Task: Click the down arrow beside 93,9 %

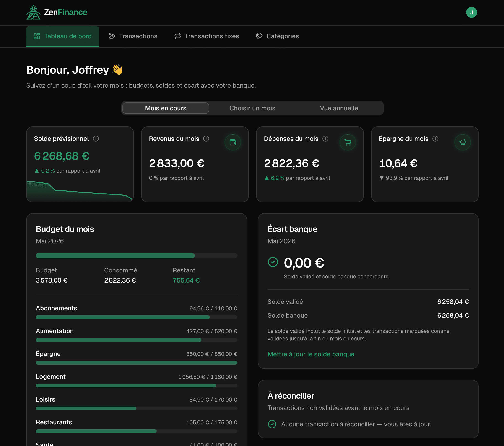Action: pos(382,178)
